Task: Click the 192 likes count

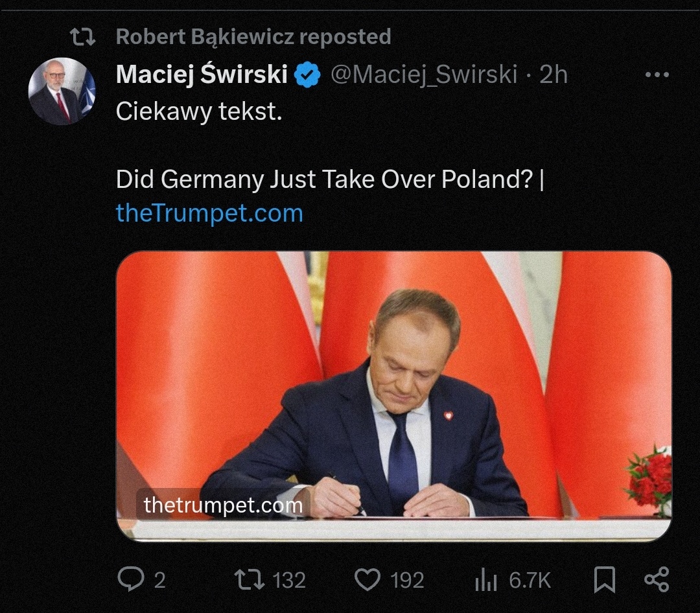Action: coord(407,580)
